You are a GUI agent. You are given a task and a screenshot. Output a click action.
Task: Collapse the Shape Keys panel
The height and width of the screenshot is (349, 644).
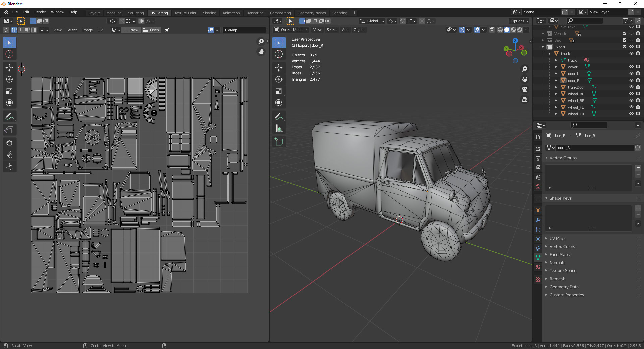click(560, 198)
